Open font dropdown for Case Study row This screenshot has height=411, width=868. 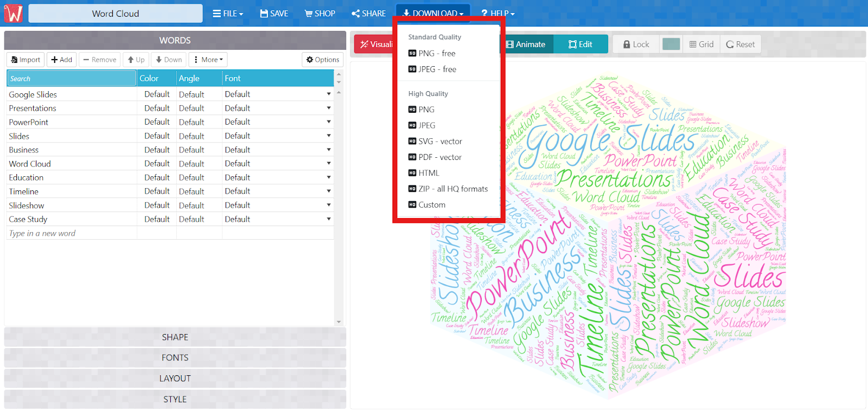[x=329, y=219]
